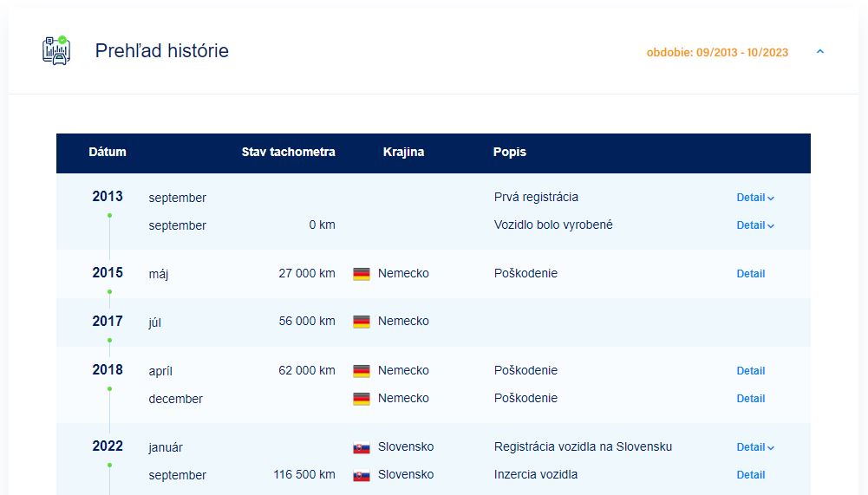Click the vehicle history report icon

coord(56,51)
